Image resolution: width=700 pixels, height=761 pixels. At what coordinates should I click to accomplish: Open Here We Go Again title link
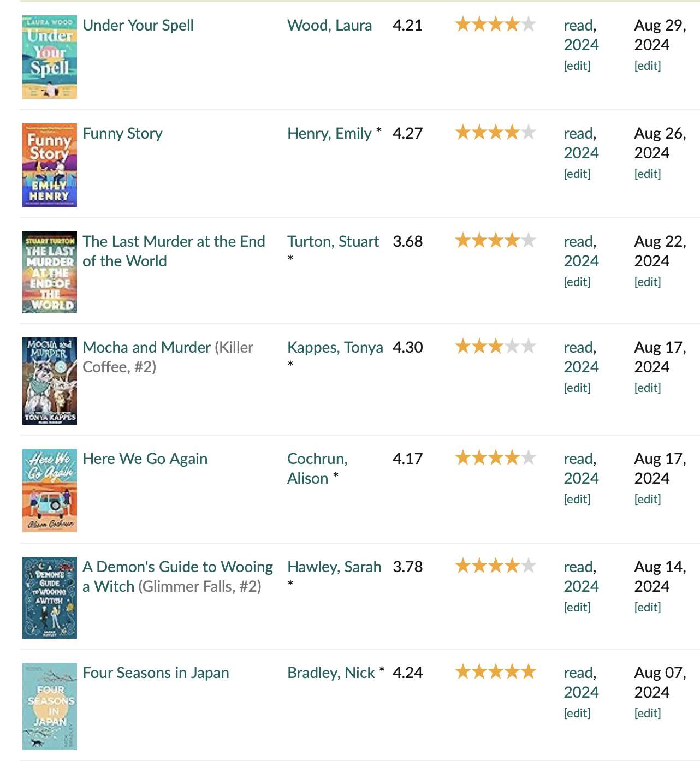pos(145,459)
